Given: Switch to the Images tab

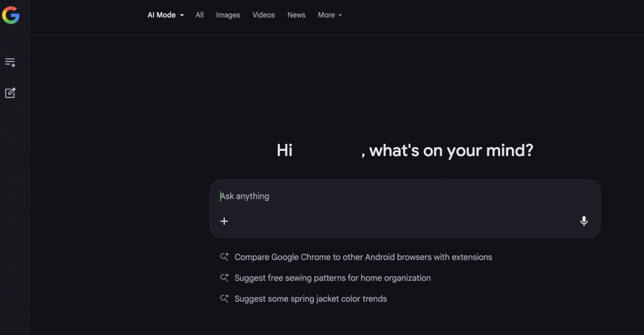Looking at the screenshot, I should [x=228, y=15].
